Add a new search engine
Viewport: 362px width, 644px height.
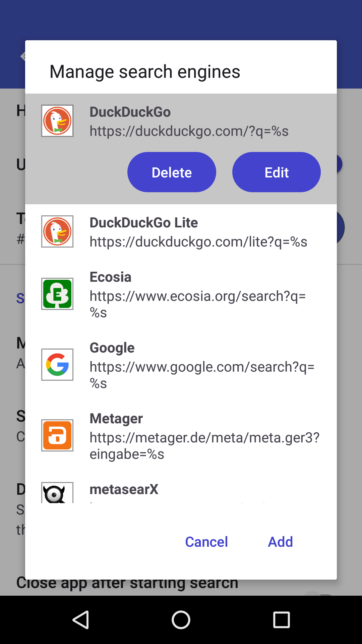click(x=280, y=542)
